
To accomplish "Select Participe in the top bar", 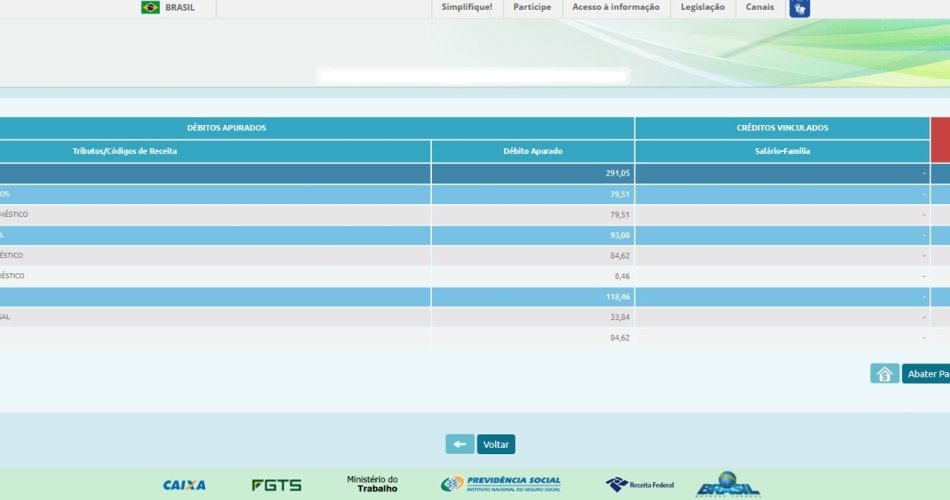I will point(532,8).
